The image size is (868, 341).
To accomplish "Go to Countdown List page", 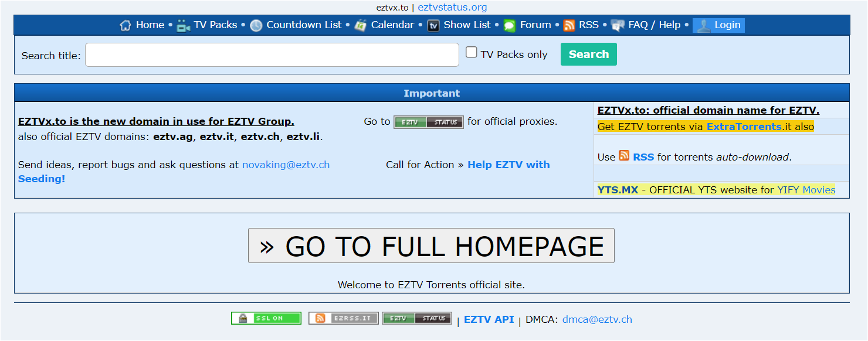I will click(x=304, y=25).
